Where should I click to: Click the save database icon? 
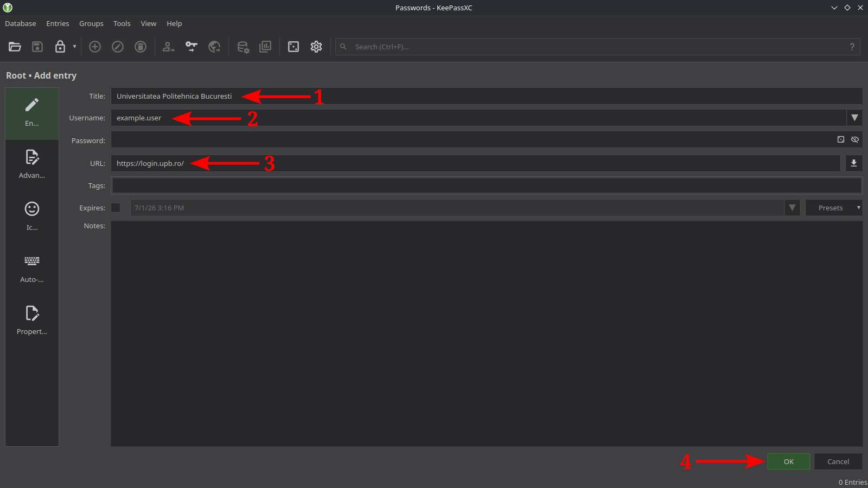click(37, 47)
